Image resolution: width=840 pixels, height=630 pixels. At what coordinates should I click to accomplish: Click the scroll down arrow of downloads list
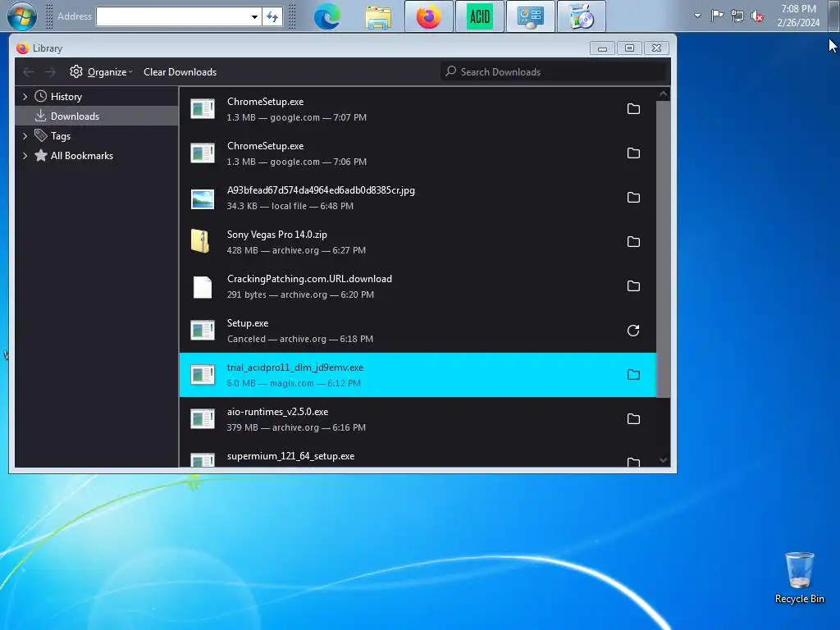[663, 460]
